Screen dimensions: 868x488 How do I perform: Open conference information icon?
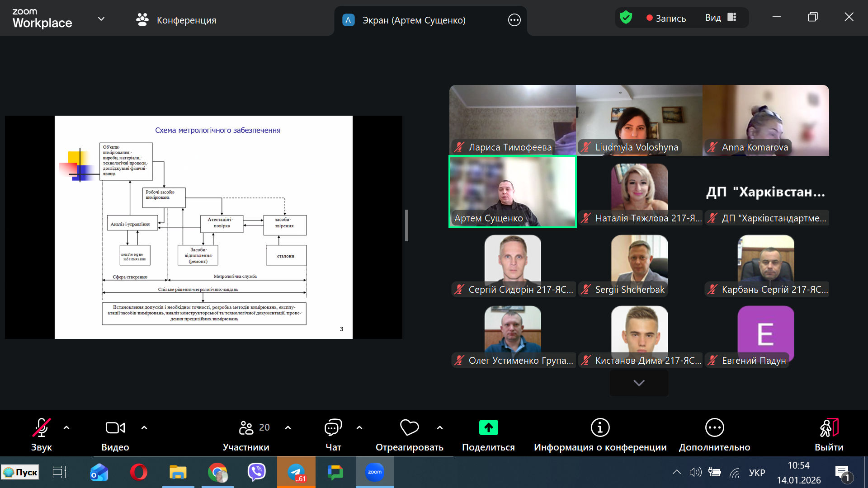[600, 427]
